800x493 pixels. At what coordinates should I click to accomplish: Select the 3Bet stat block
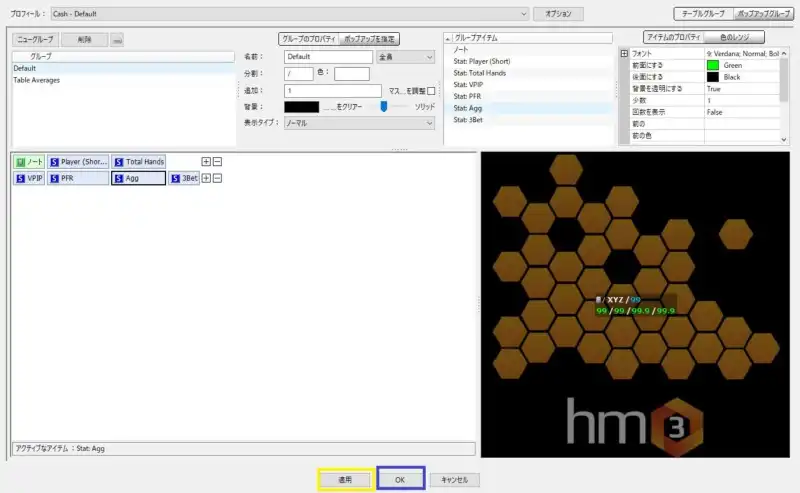click(184, 178)
